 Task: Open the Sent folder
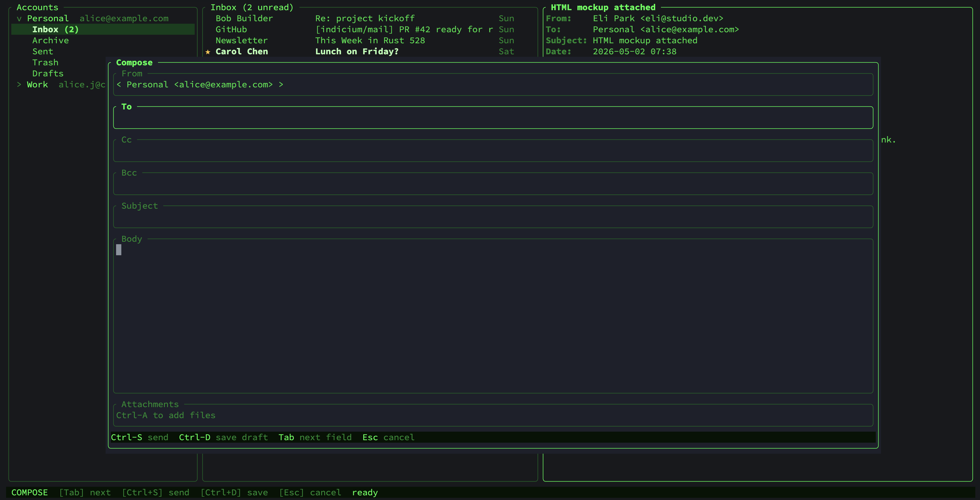[43, 52]
